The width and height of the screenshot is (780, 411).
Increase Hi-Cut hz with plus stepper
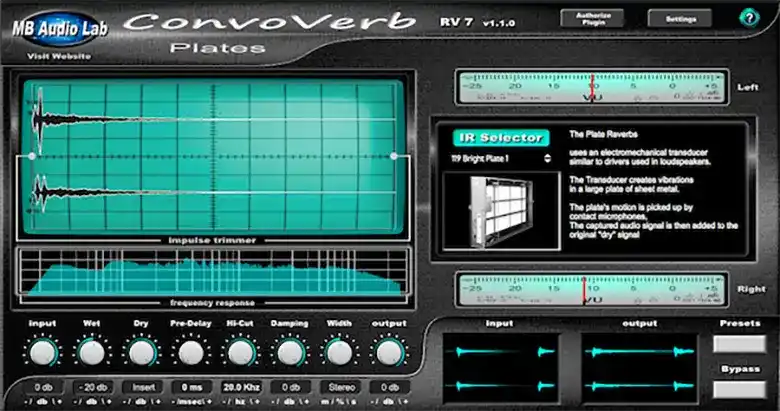pos(256,401)
